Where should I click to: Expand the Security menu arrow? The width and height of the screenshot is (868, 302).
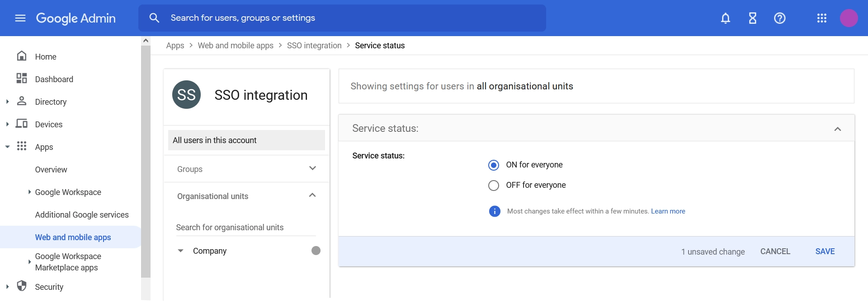pos(7,287)
